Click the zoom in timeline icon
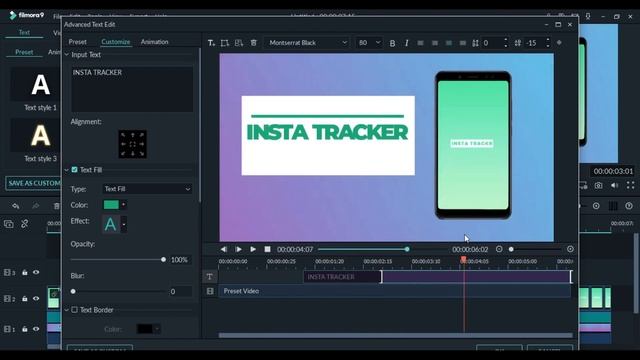 pyautogui.click(x=570, y=249)
